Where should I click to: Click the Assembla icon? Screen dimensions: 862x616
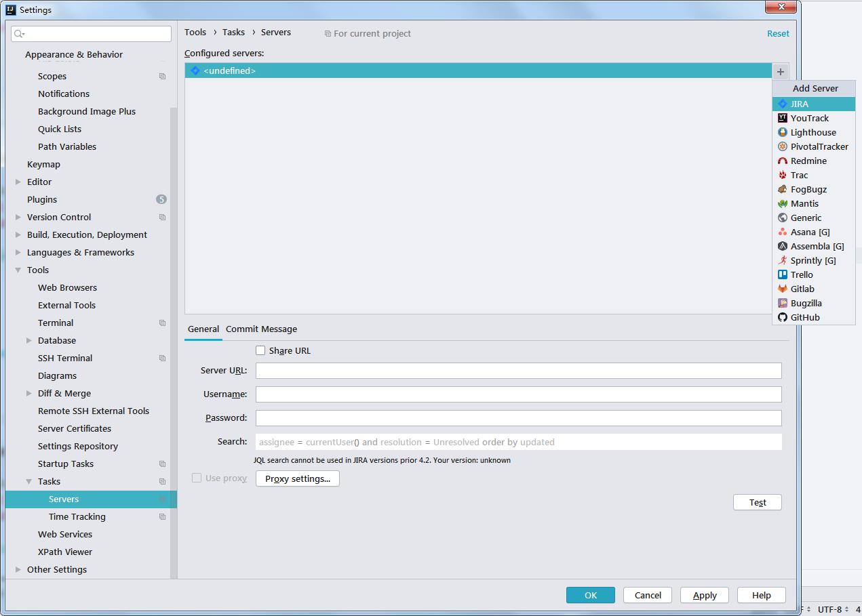[783, 246]
